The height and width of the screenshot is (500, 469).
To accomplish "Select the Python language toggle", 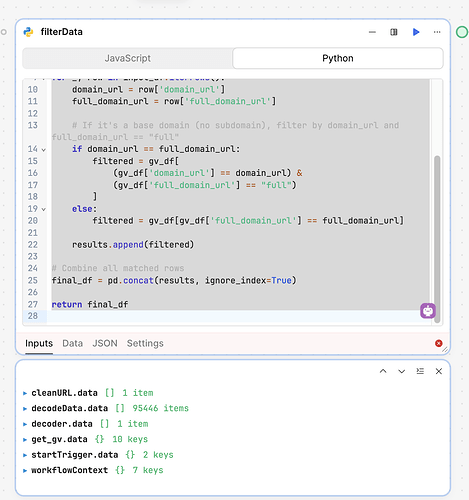I will click(x=338, y=58).
